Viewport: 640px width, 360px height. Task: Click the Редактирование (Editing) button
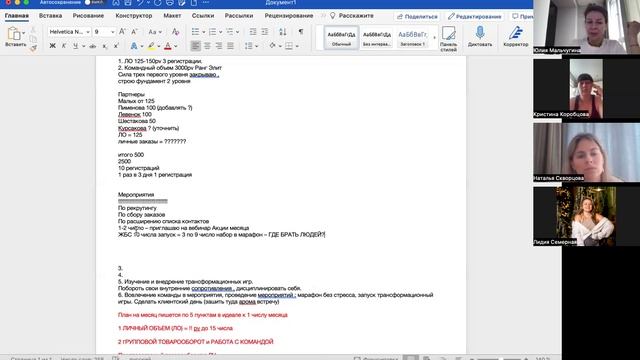pyautogui.click(x=474, y=16)
